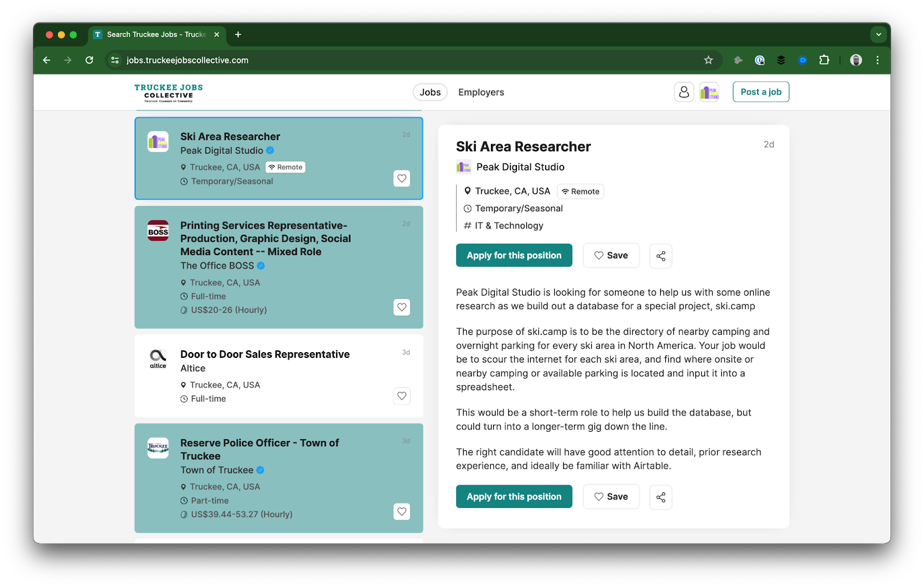Open the browser three-dot menu
Screen dimensions: 924x587
pos(877,60)
